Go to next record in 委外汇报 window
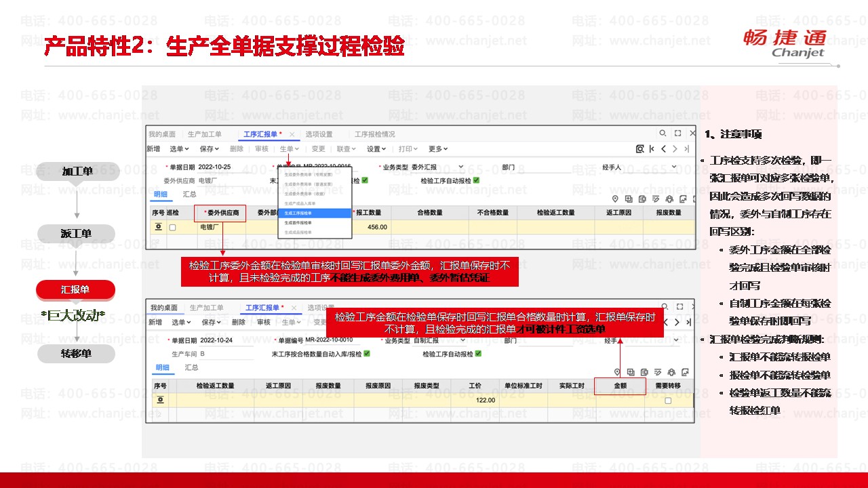The image size is (868, 488). (675, 149)
